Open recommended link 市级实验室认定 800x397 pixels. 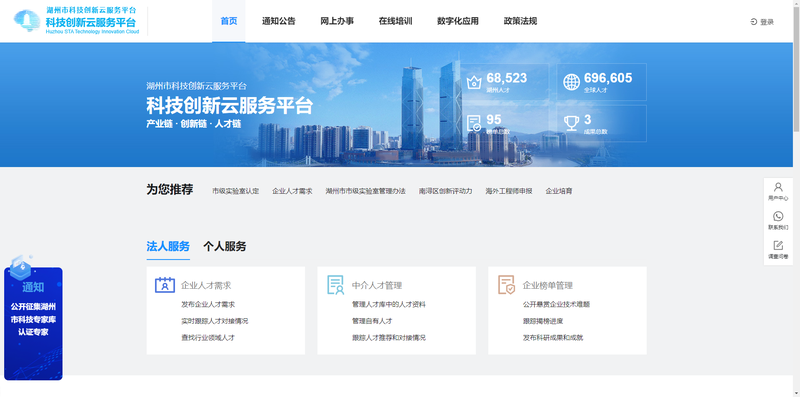click(235, 191)
